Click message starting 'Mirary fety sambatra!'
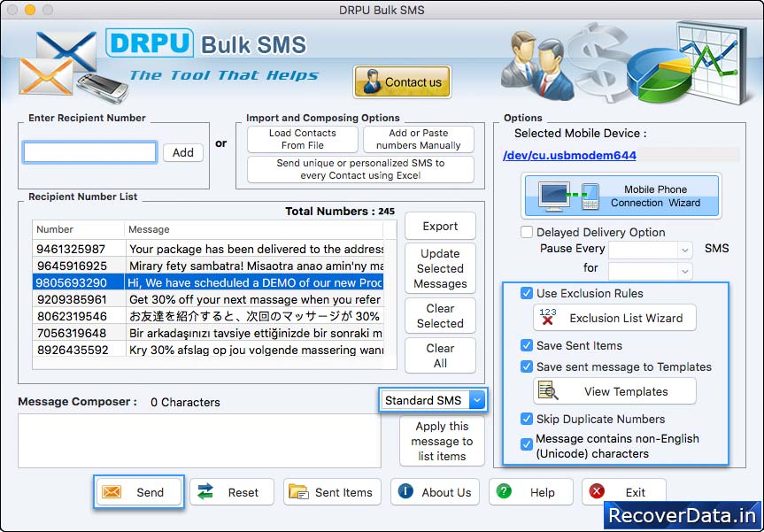The width and height of the screenshot is (764, 532). click(x=256, y=266)
